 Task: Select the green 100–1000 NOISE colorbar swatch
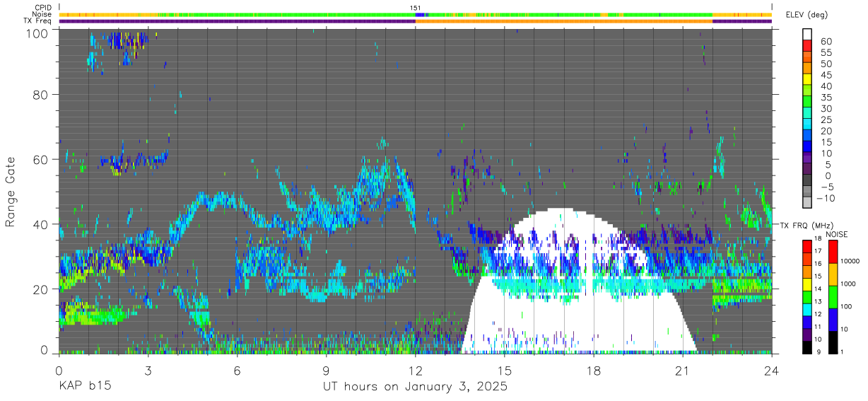[x=833, y=296]
